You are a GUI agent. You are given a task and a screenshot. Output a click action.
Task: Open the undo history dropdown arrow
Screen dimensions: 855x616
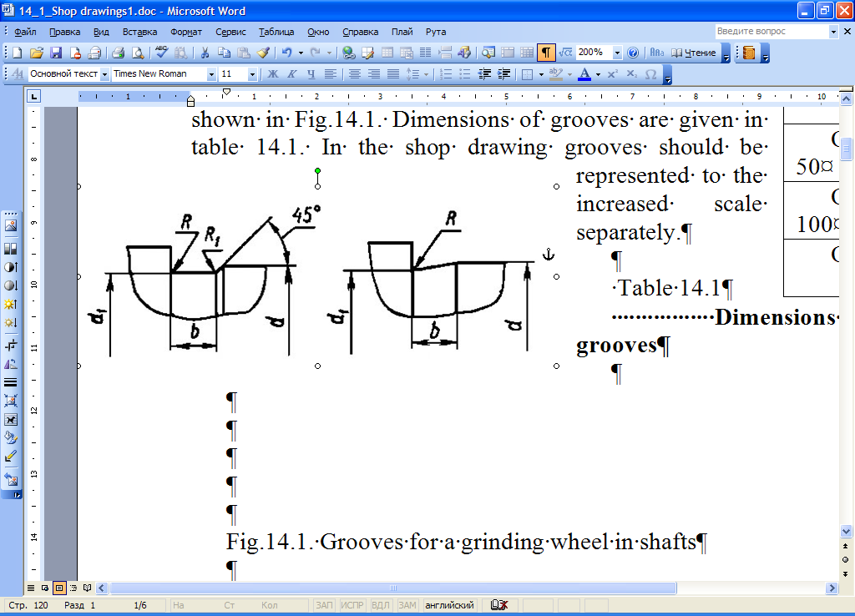click(x=300, y=53)
